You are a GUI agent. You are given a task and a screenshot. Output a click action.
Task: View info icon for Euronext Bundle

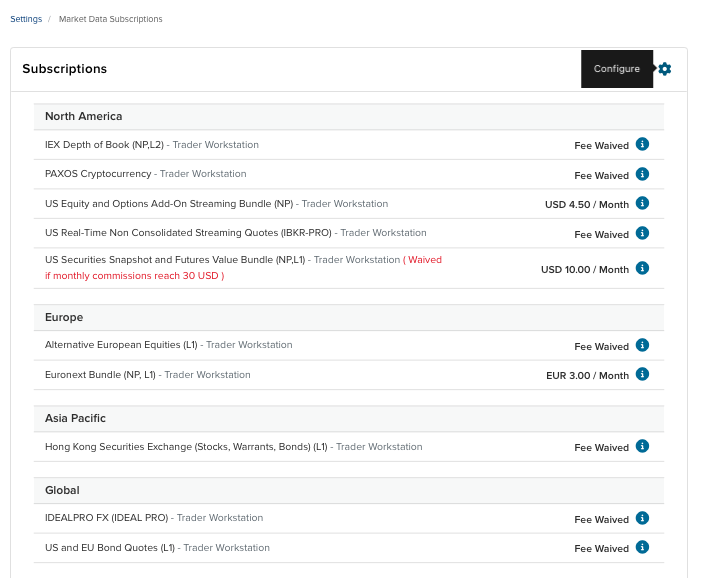(x=642, y=375)
